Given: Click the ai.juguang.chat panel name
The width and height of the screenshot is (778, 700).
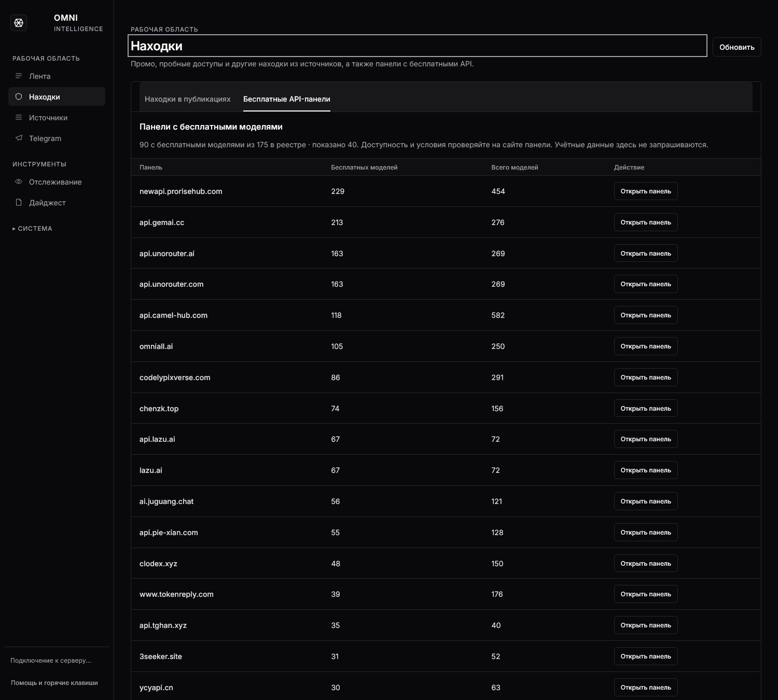Looking at the screenshot, I should point(166,501).
